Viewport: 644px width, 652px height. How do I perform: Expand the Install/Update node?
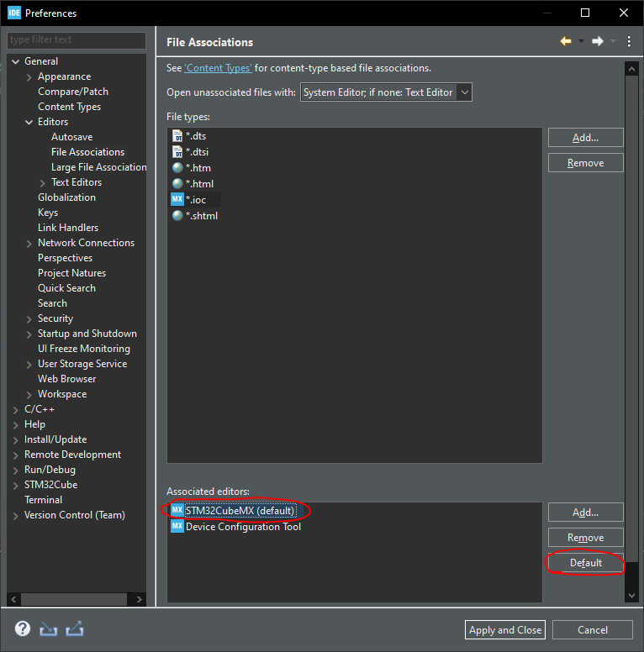(x=15, y=440)
